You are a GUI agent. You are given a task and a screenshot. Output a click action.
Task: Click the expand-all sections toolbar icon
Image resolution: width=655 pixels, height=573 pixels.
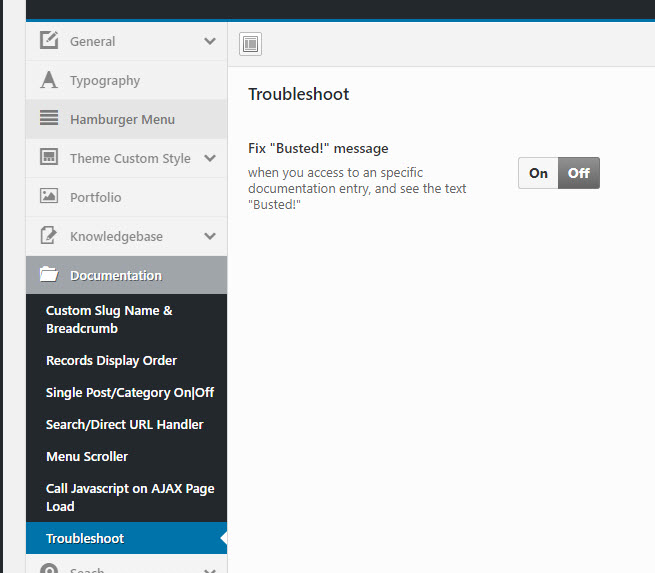tap(251, 43)
